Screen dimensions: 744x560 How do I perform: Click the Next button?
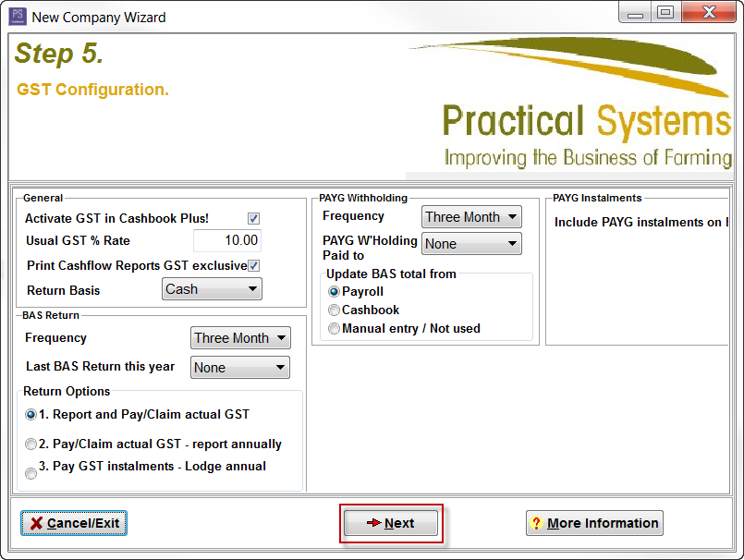[391, 523]
